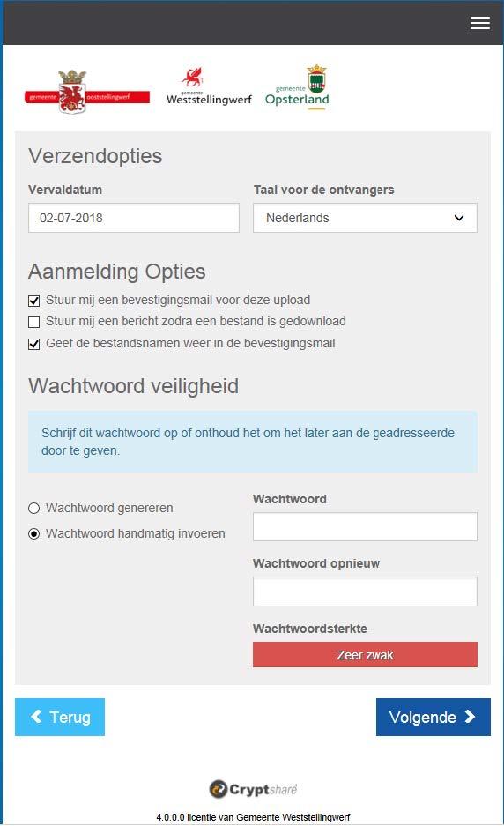504x826 pixels.
Task: Open the hamburger menu icon
Action: (x=480, y=23)
